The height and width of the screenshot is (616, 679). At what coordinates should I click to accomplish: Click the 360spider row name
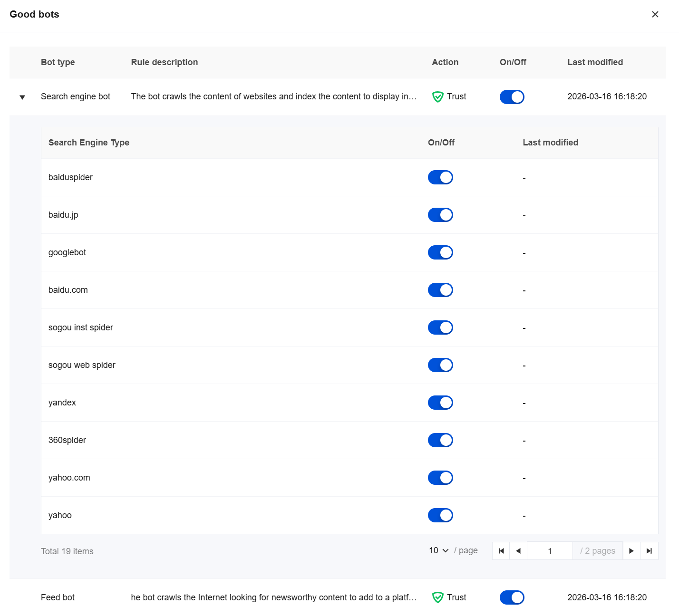(67, 440)
